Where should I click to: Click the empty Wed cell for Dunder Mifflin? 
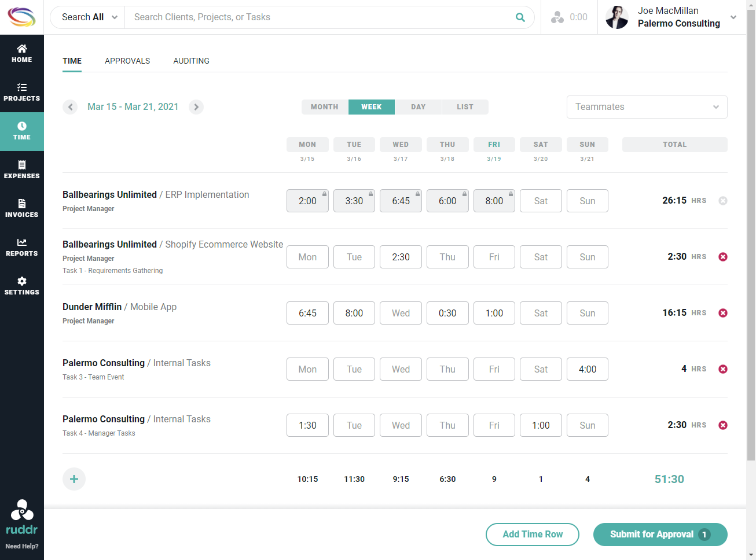(401, 313)
